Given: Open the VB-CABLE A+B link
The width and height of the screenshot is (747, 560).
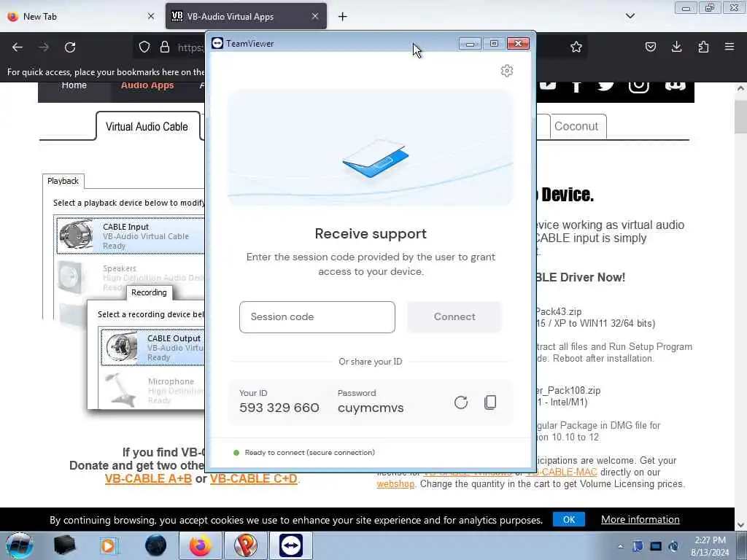Looking at the screenshot, I should pyautogui.click(x=148, y=479).
